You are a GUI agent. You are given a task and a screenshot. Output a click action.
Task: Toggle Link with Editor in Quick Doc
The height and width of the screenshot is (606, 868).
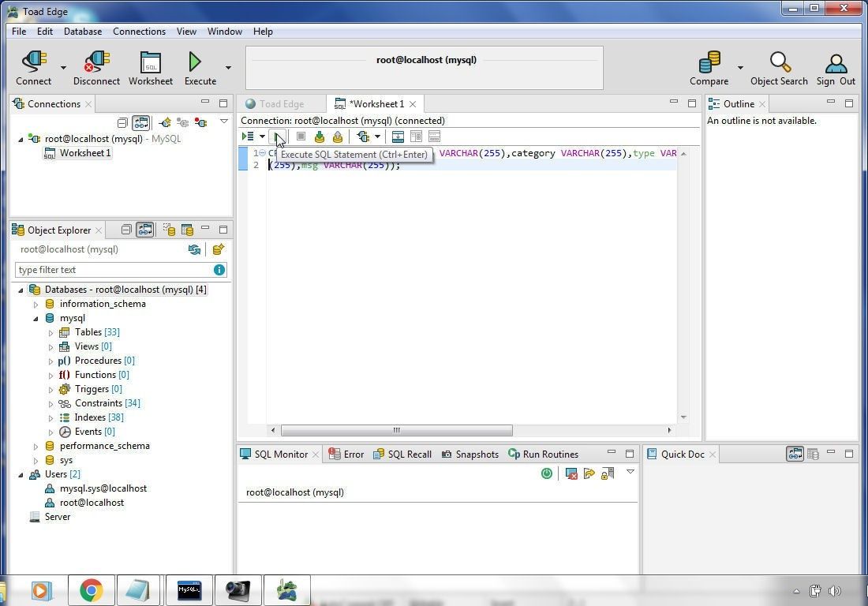pyautogui.click(x=795, y=454)
